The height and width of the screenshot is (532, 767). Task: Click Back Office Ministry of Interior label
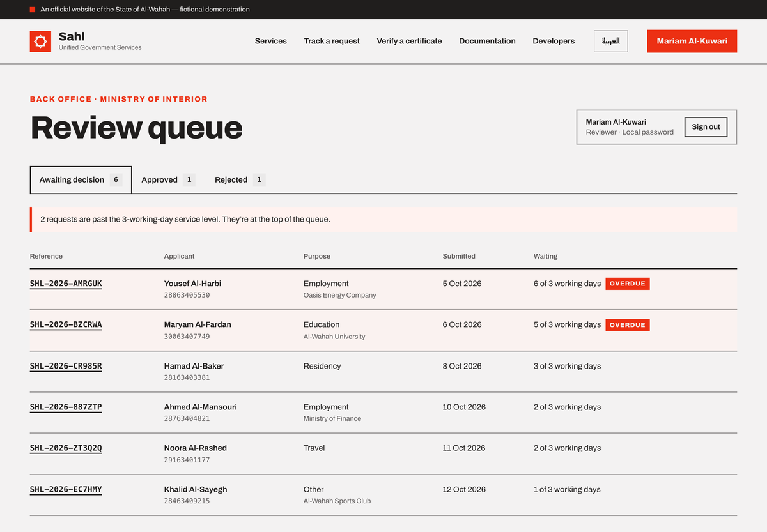(119, 99)
